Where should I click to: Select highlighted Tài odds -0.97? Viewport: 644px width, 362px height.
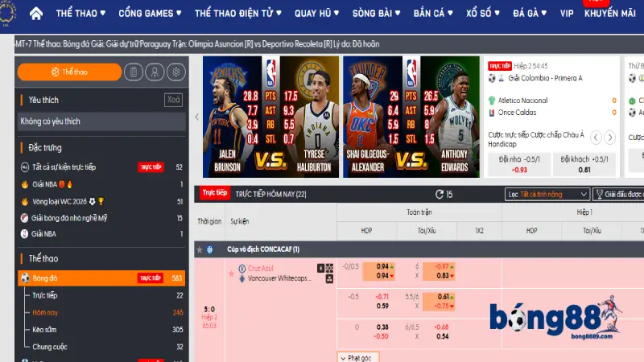click(442, 267)
